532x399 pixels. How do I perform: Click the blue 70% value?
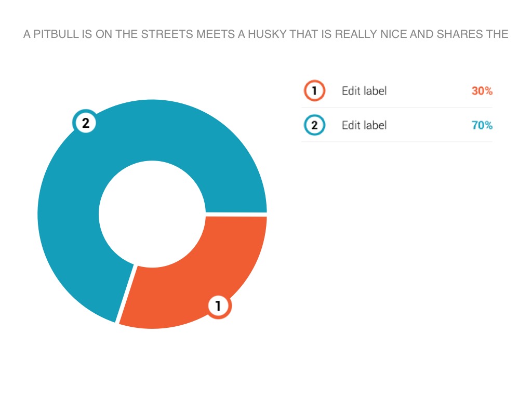click(x=482, y=125)
